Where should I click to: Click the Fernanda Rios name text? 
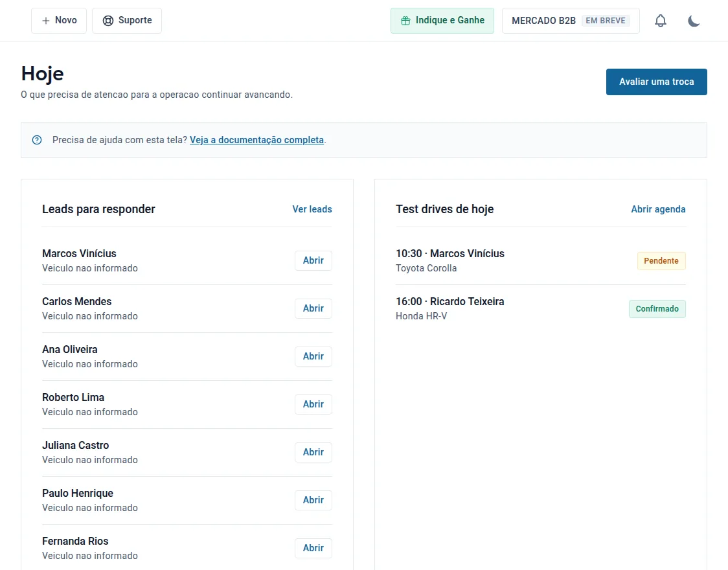coord(74,541)
